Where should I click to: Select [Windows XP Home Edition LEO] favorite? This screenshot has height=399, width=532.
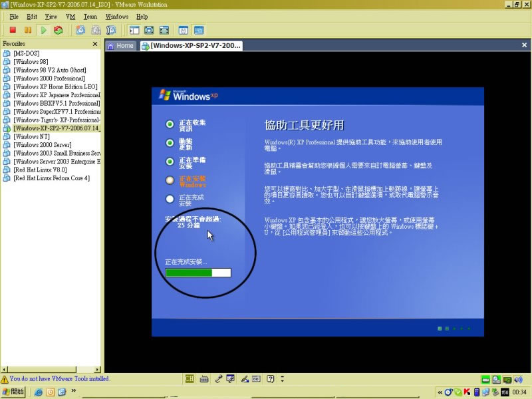(55, 86)
